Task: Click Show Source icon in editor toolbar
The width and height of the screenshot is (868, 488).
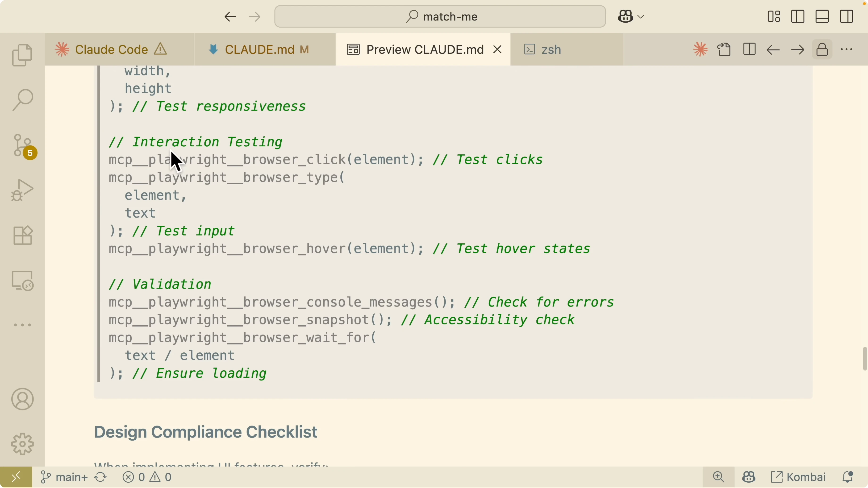Action: 724,50
